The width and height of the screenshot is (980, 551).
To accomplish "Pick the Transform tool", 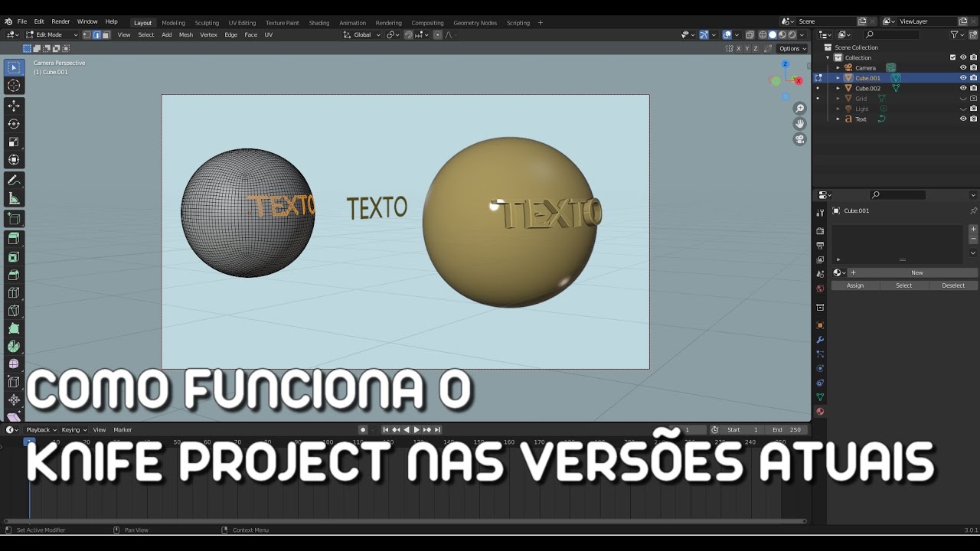I will click(14, 160).
